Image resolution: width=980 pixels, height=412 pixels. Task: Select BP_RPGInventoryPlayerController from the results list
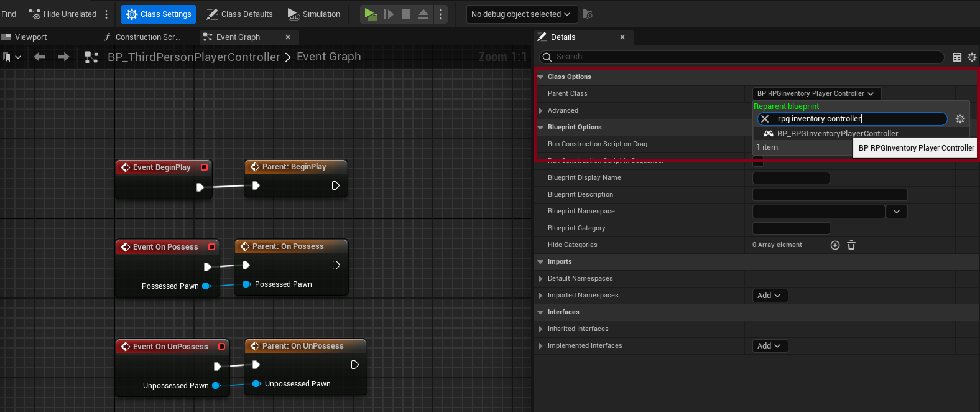click(x=837, y=133)
